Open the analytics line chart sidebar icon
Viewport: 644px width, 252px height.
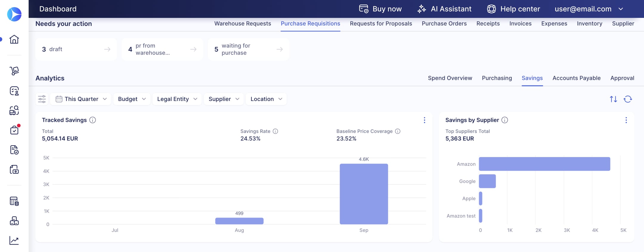14,240
